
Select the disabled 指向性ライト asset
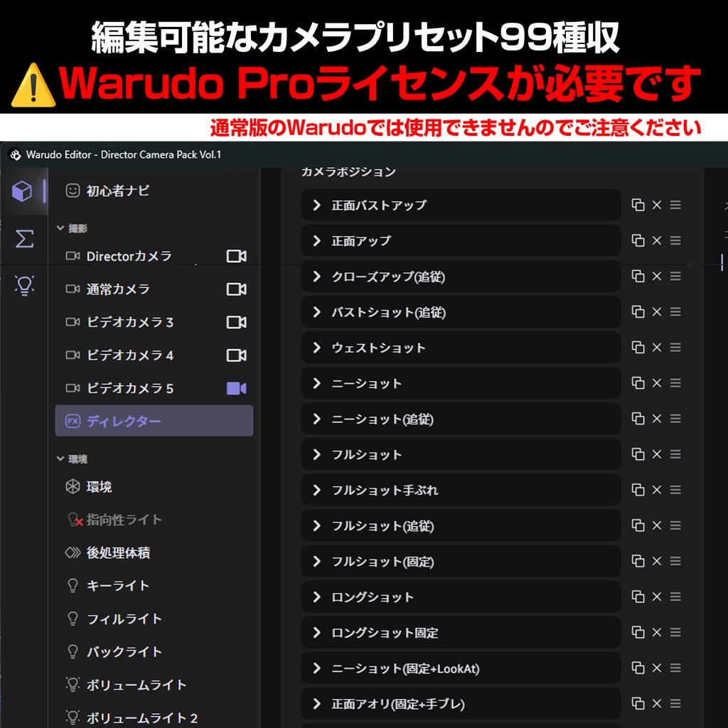(154, 520)
